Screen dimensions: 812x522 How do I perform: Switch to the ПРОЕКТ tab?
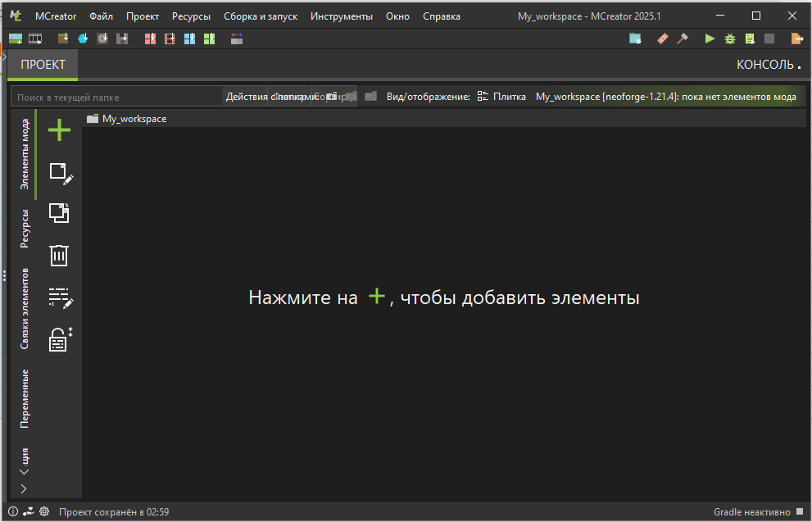[43, 65]
